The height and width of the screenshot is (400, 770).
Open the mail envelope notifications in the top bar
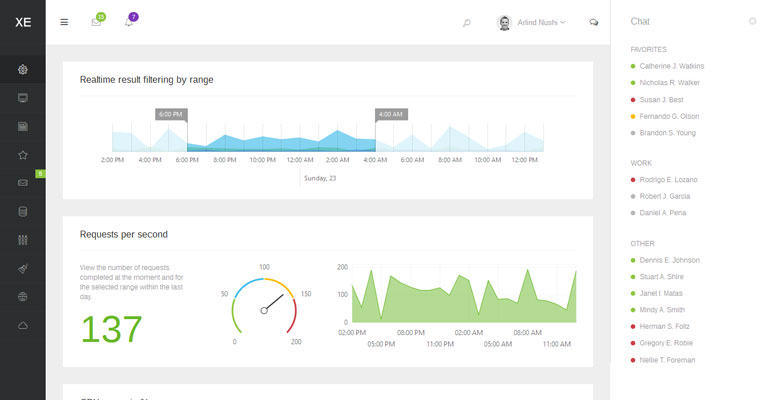tap(96, 22)
